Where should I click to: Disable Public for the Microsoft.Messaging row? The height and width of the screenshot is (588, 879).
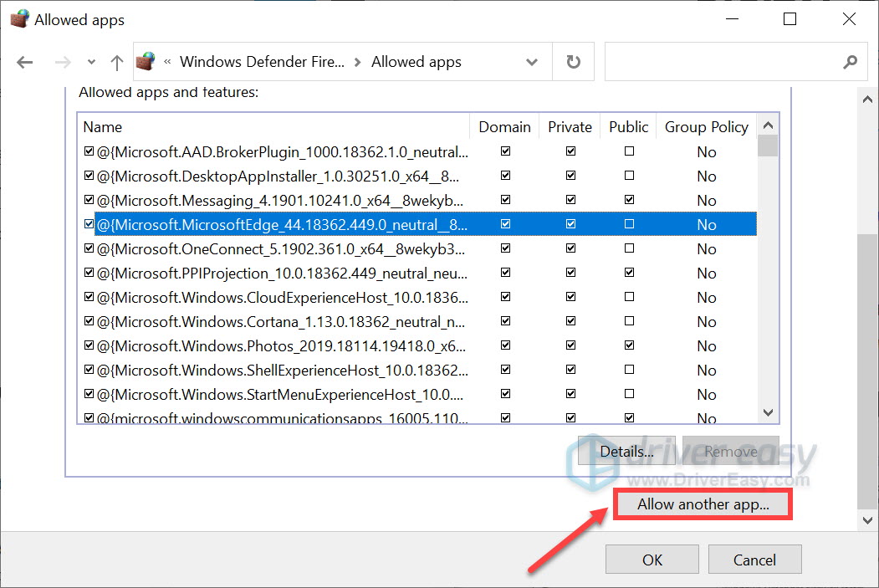tap(629, 200)
